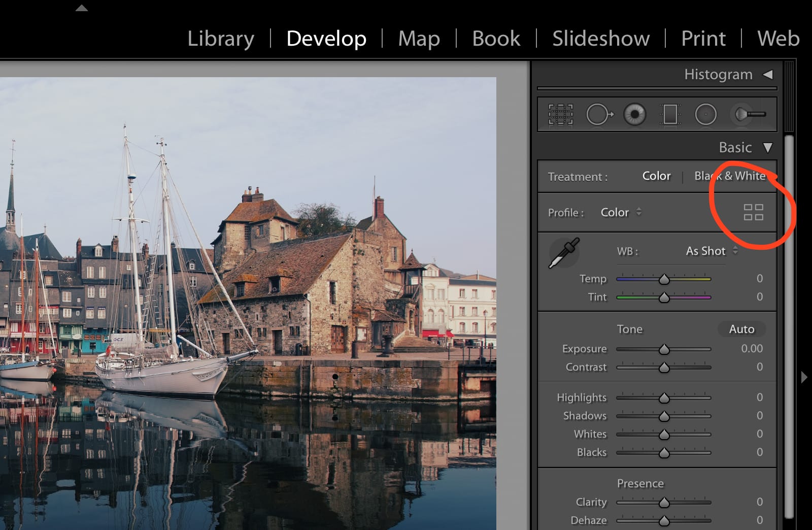Pick the White Balance Selector eyedropper

pos(564,252)
